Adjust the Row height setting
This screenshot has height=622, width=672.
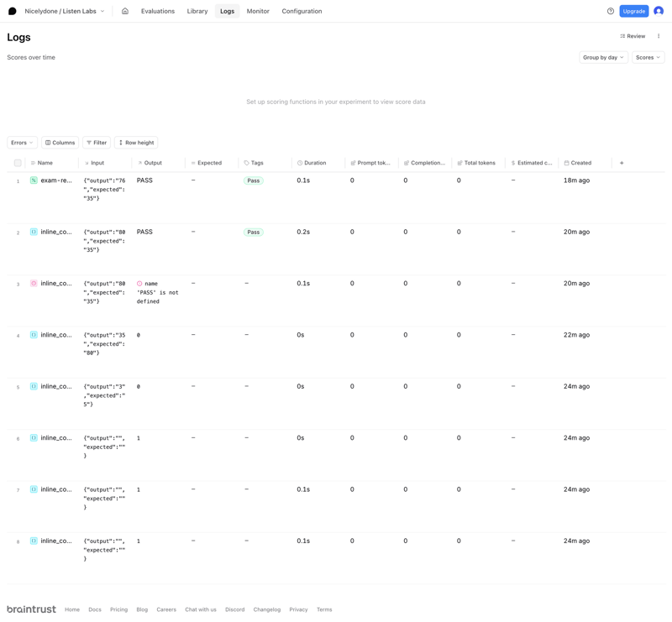click(x=134, y=142)
